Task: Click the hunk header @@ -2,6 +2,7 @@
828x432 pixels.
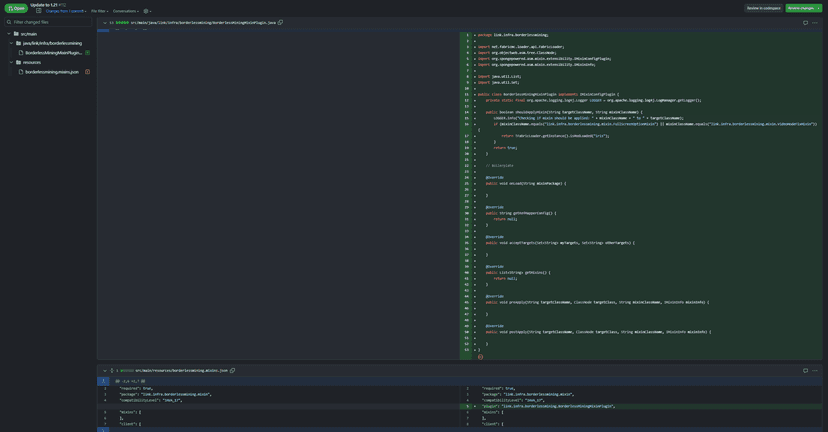Action: pos(130,381)
